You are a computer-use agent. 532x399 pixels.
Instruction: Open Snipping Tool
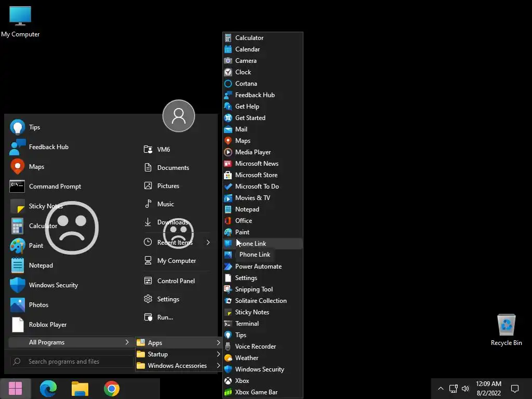click(263, 289)
